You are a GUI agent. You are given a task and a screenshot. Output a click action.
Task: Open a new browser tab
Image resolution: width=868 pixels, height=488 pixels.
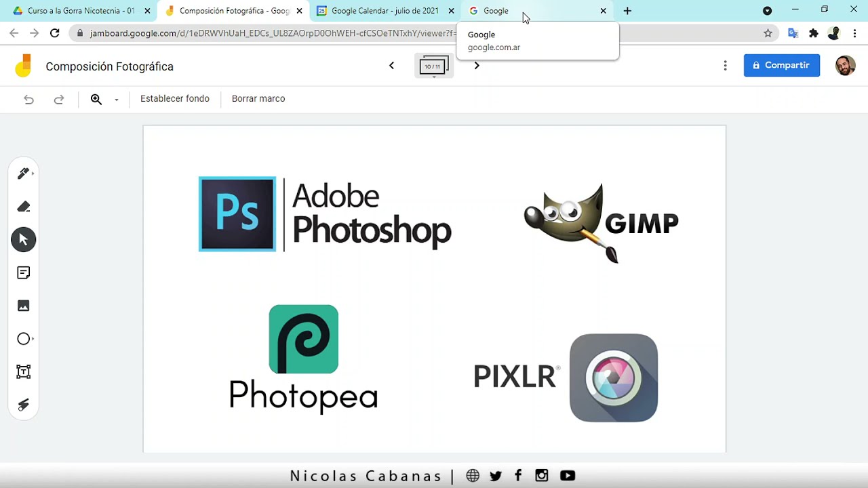pos(627,11)
